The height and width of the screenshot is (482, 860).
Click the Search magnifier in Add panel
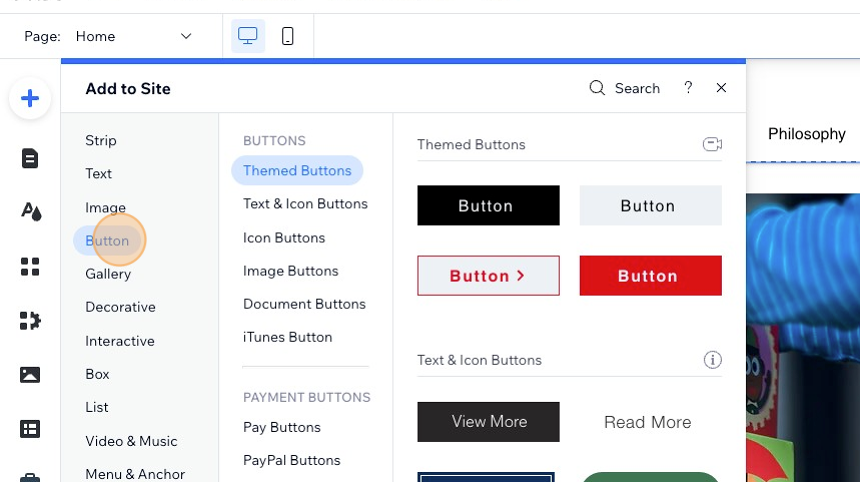(597, 88)
